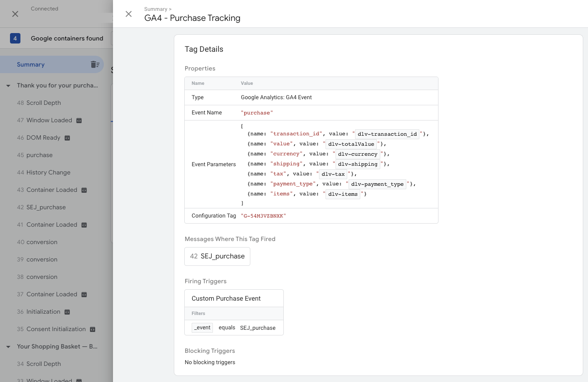The image size is (588, 382).
Task: Collapse the Thank you for your purchase group
Action: point(8,85)
